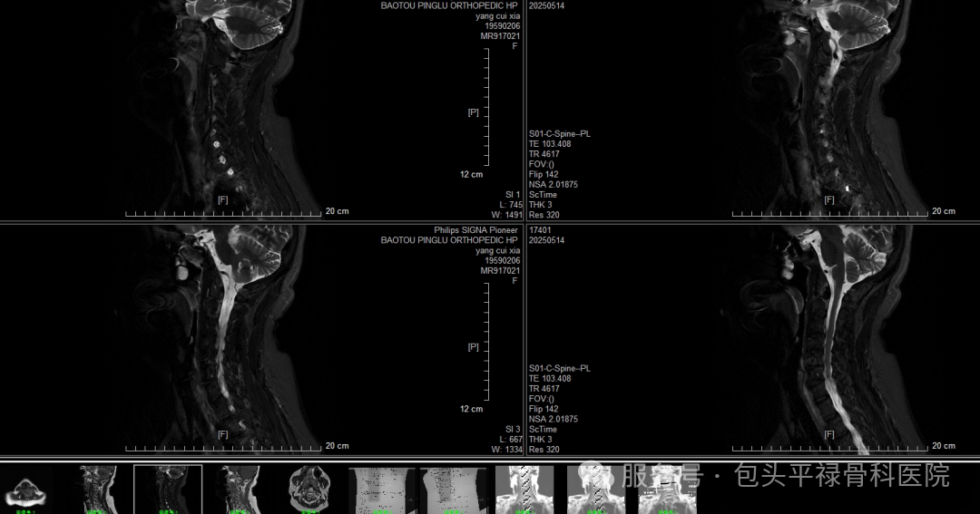
Task: Select the fourth thumbnail, sagittal neck series
Action: (239, 490)
